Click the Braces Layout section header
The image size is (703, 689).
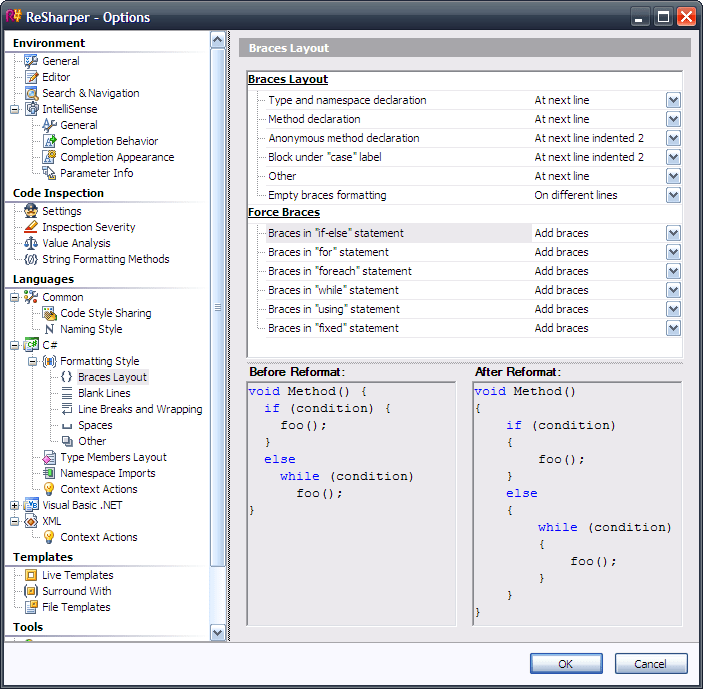click(288, 79)
